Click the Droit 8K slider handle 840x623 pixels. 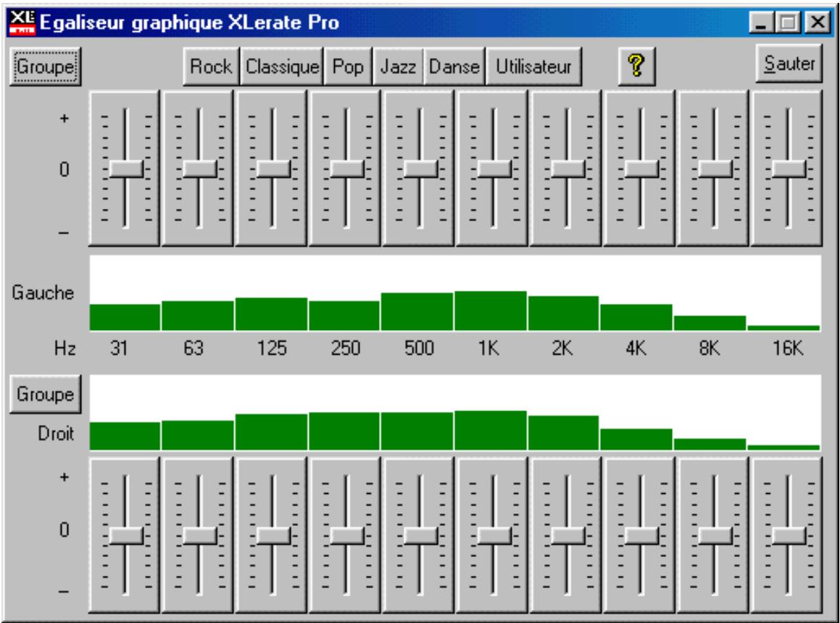(715, 536)
